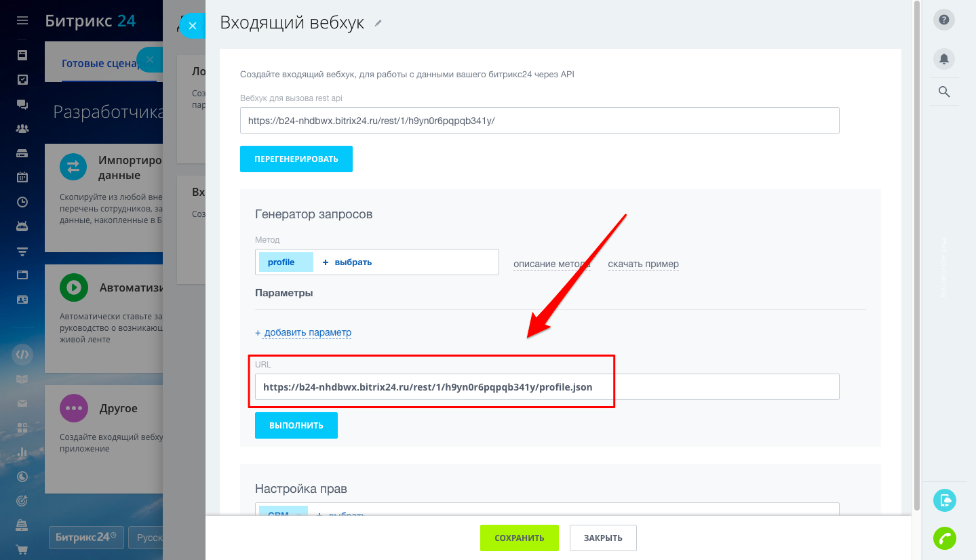The height and width of the screenshot is (560, 976).
Task: Click the generated profile.json URL field
Action: [x=547, y=387]
